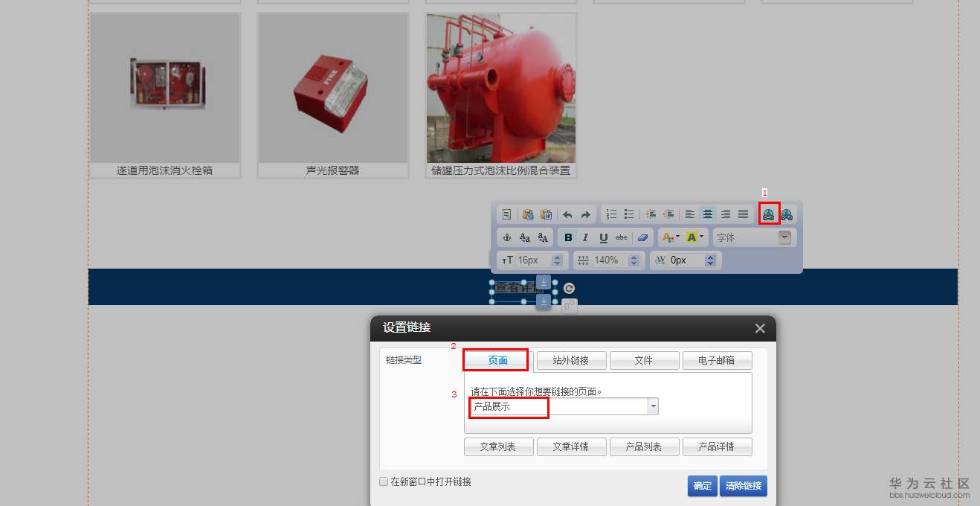Select the 页面 link type tab
The image size is (980, 506).
coord(497,360)
